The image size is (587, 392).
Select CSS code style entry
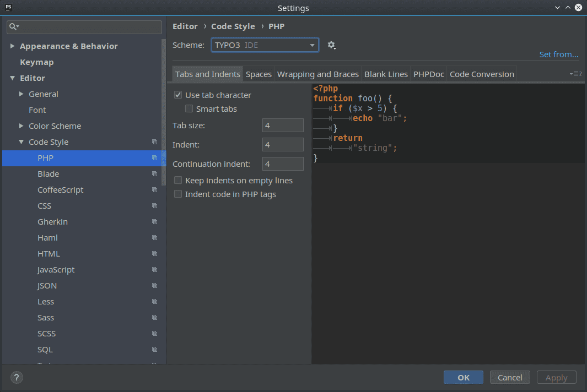[45, 206]
